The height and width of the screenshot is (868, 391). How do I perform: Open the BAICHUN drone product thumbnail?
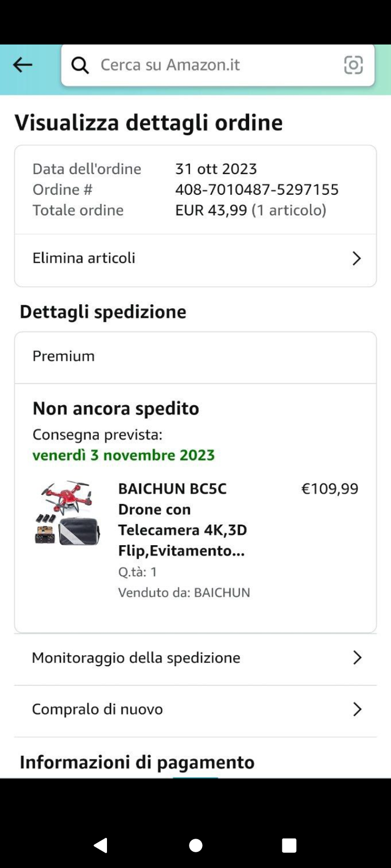(67, 513)
